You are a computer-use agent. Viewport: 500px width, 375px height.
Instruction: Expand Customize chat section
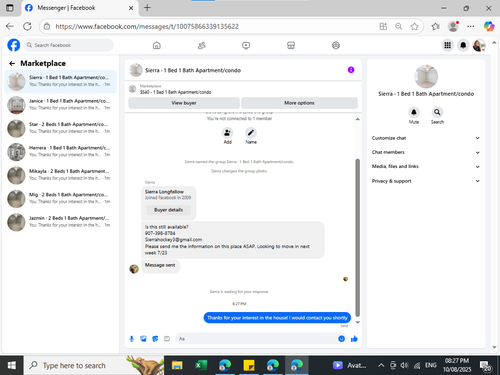(x=426, y=138)
